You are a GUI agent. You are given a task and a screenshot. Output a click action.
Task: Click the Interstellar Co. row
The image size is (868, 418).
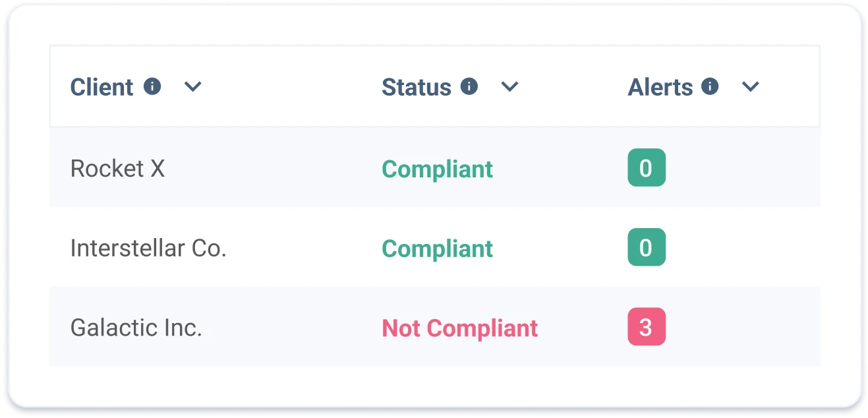coord(148,248)
